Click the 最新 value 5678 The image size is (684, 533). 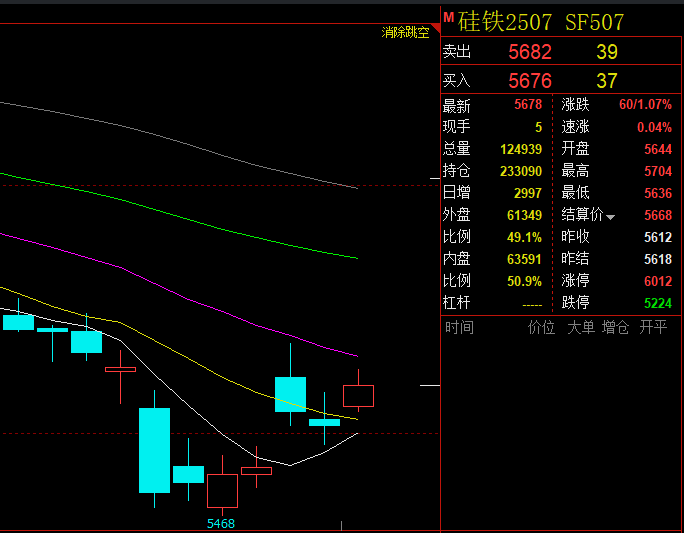528,105
